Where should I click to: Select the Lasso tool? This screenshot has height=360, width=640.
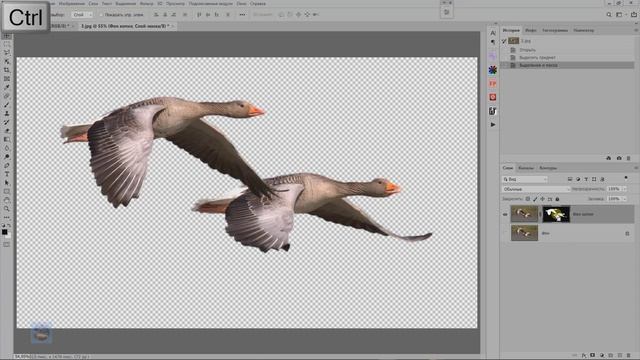tap(7, 53)
